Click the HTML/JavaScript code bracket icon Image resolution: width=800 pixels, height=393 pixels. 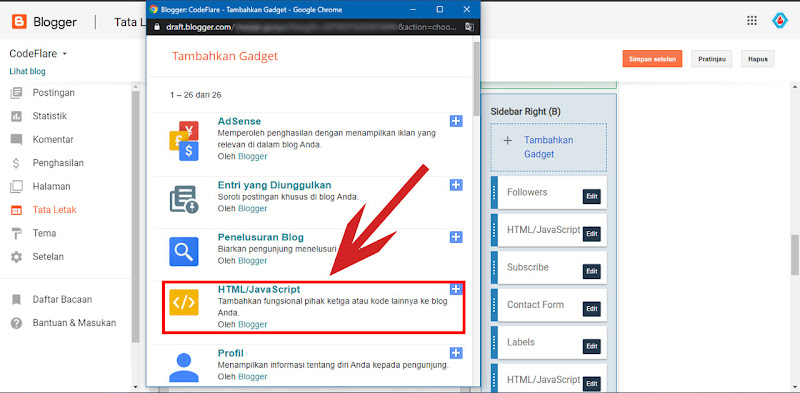[184, 303]
